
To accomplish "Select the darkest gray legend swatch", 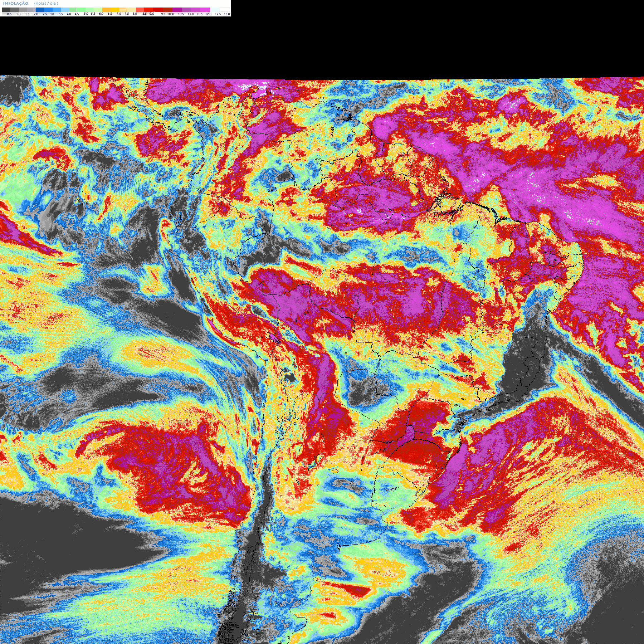I will [6, 10].
